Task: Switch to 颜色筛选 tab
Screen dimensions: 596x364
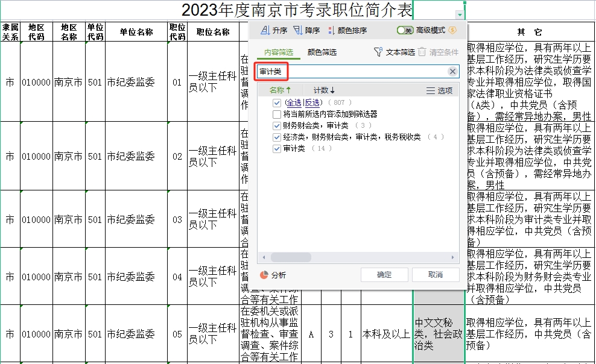Action: (x=322, y=52)
